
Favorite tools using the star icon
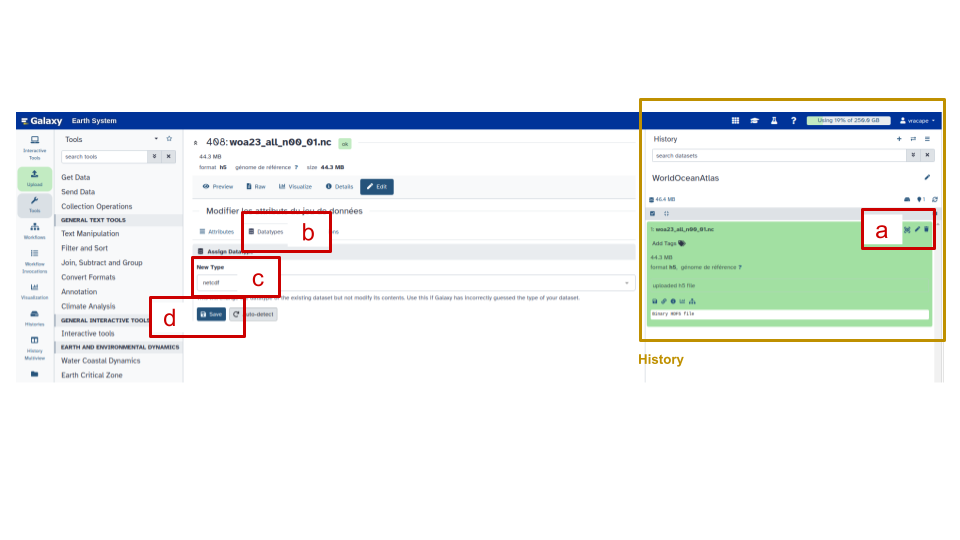pyautogui.click(x=169, y=139)
